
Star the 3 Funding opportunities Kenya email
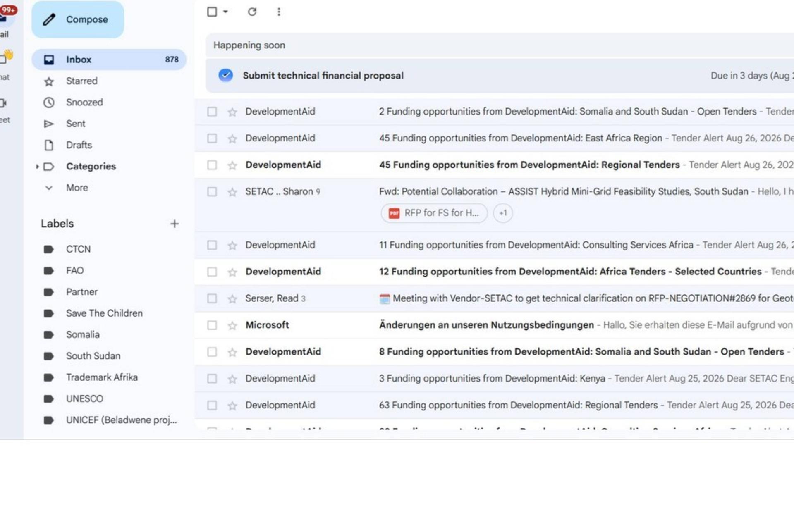click(232, 379)
